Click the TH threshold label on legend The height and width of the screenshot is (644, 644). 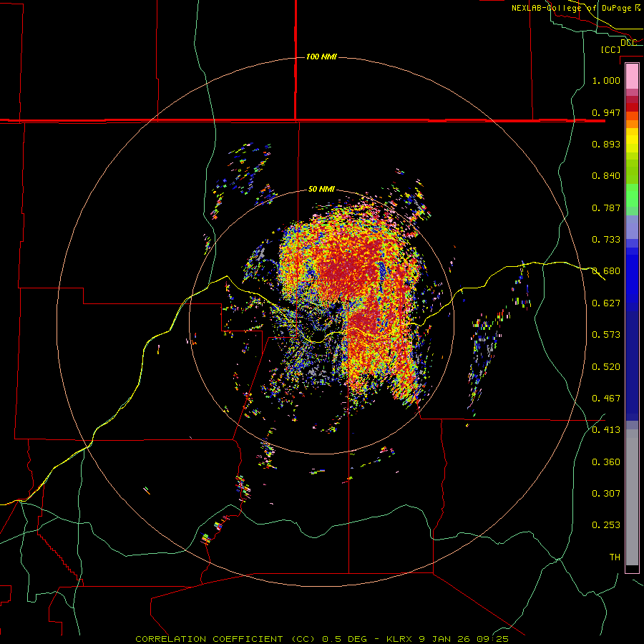point(615,557)
